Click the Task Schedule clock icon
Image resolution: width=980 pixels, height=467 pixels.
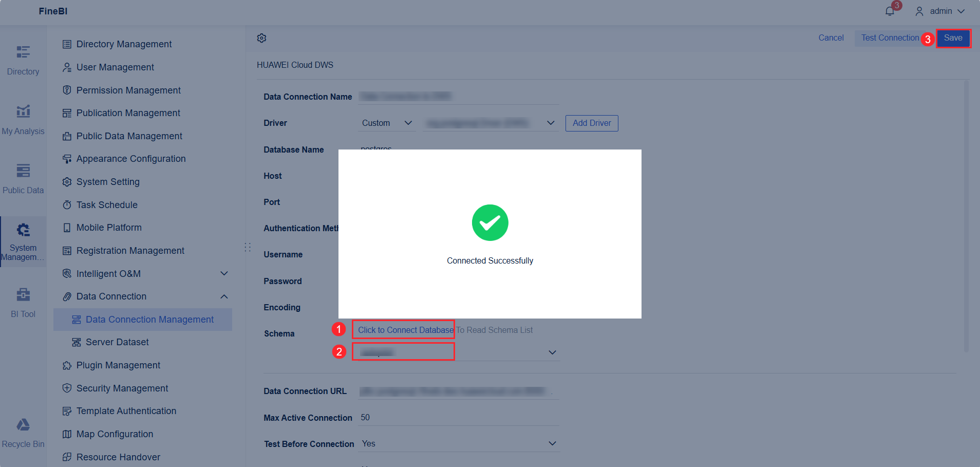[x=67, y=205]
